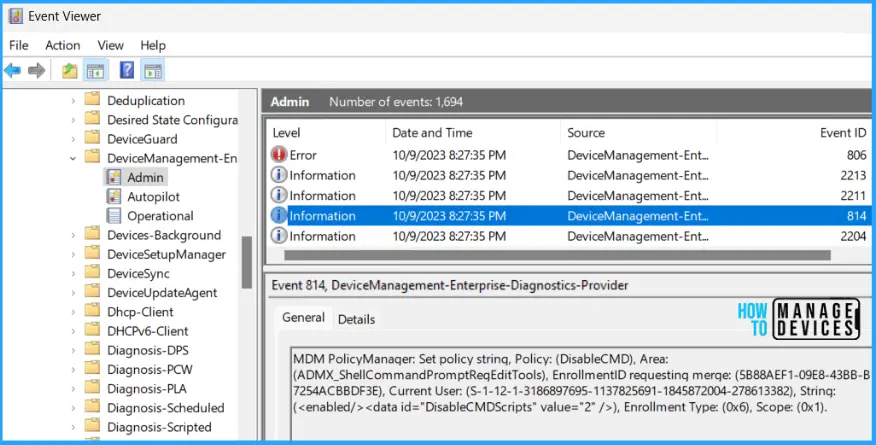This screenshot has height=445, width=876.
Task: Click the Autopilot log icon
Action: coord(114,197)
